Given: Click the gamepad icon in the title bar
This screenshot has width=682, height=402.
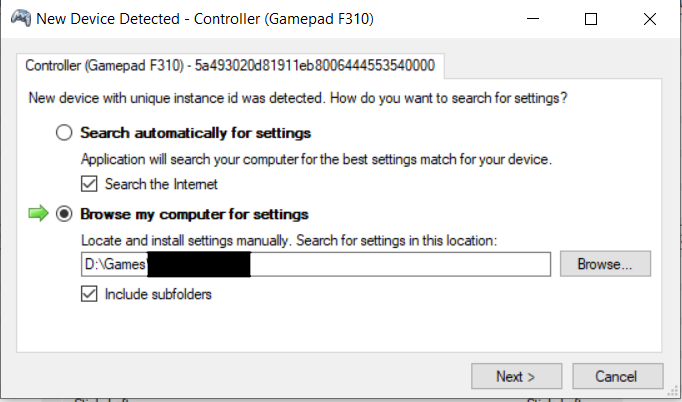Looking at the screenshot, I should [x=19, y=19].
